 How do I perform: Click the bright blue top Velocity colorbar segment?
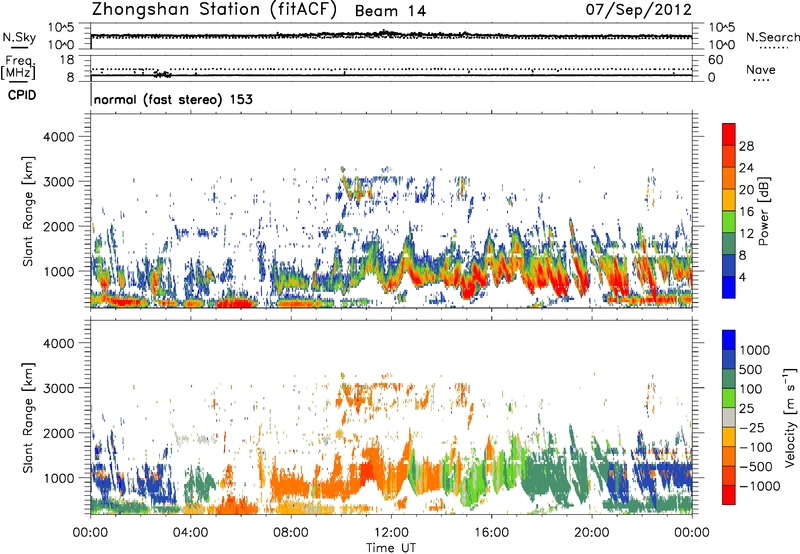pyautogui.click(x=729, y=340)
